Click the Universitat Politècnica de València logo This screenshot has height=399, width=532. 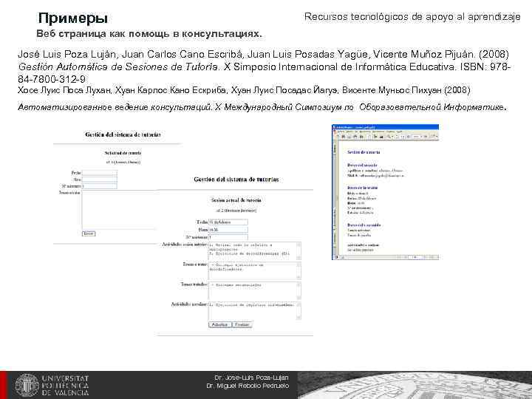click(52, 386)
